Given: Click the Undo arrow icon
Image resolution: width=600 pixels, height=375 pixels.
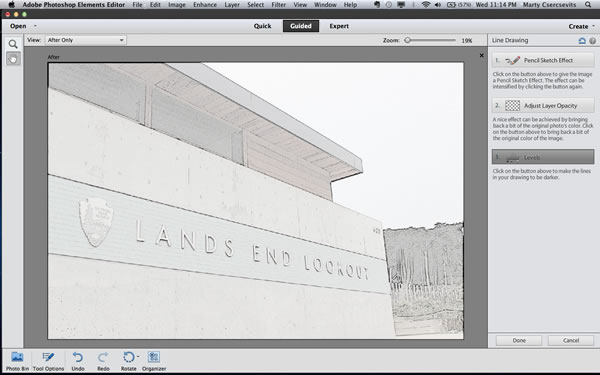Looking at the screenshot, I should pos(78,357).
